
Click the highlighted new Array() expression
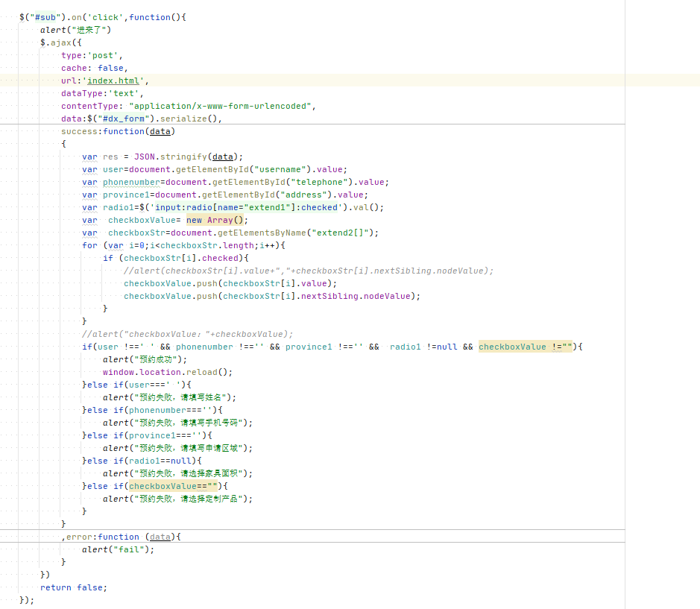click(217, 220)
